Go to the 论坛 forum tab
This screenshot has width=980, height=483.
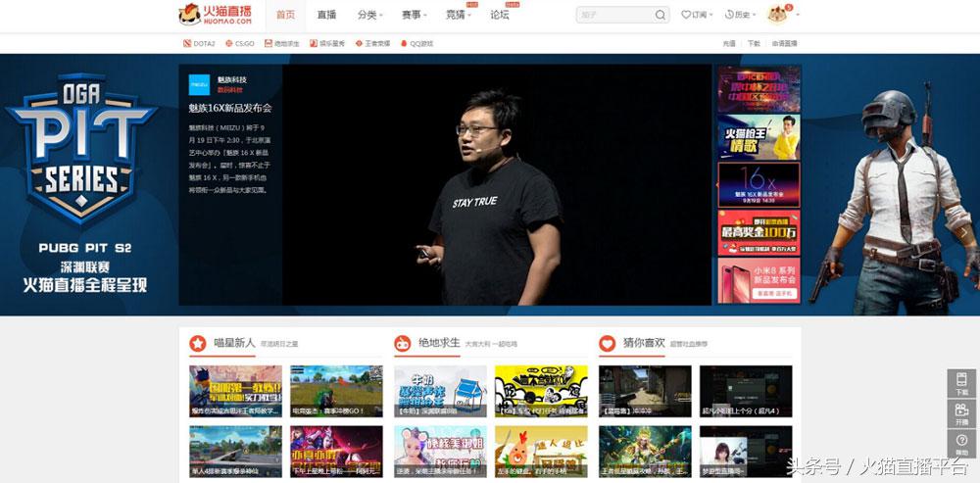pos(500,15)
